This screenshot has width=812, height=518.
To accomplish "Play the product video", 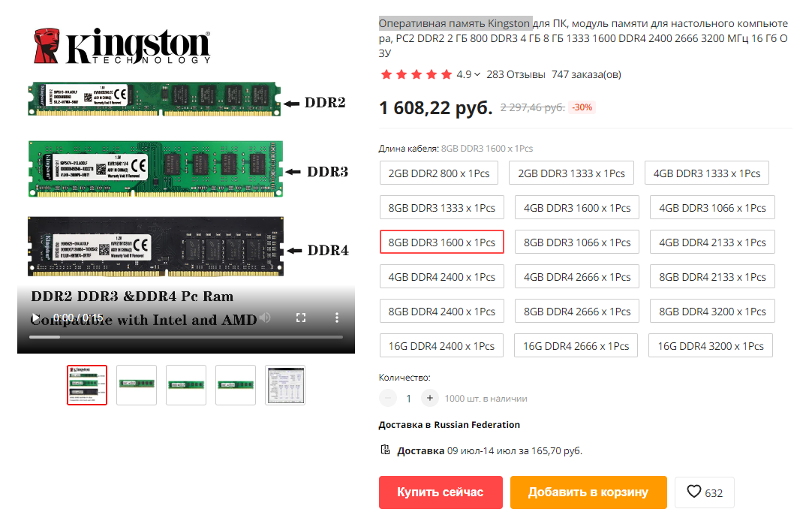I will click(36, 318).
